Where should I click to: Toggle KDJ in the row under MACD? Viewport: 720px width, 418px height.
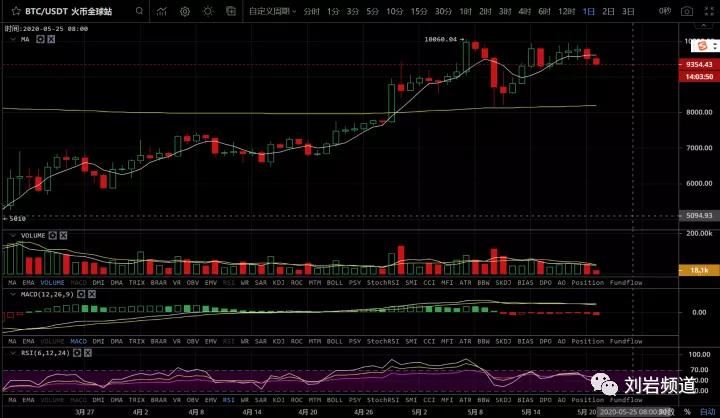tap(278, 341)
